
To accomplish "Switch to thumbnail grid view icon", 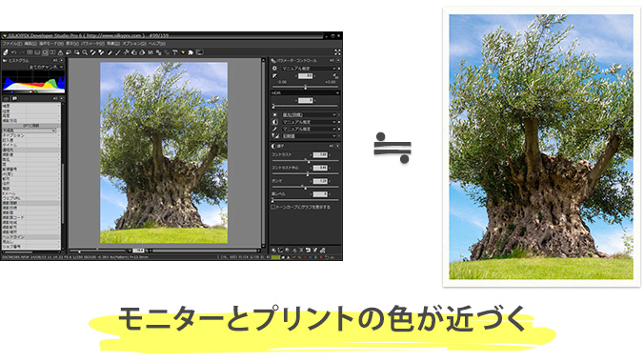I will [30, 52].
